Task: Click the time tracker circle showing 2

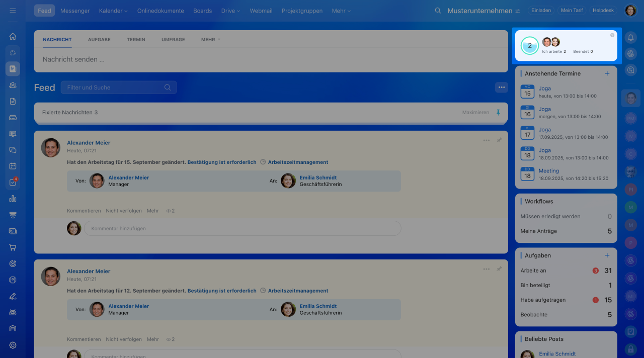Action: 530,46
